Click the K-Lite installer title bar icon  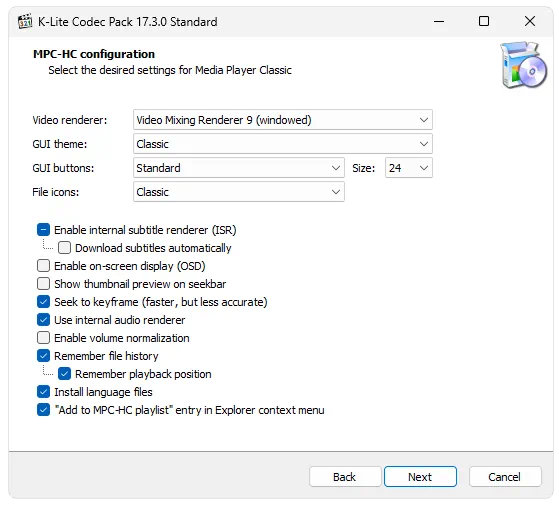pos(25,21)
